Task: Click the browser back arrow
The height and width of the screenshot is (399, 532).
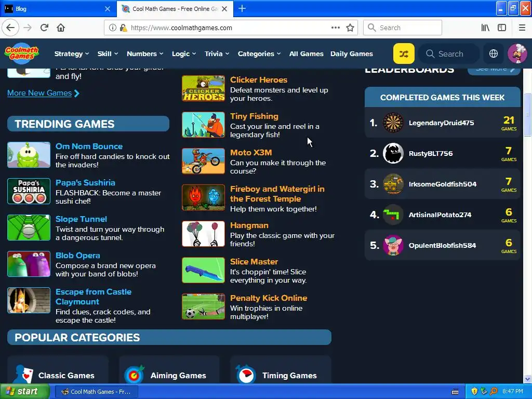Action: pos(10,28)
